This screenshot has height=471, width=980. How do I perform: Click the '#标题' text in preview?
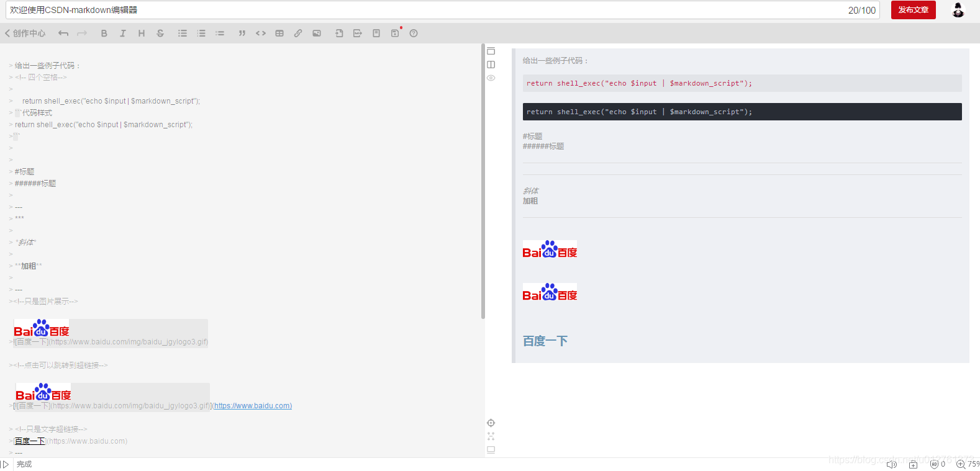click(x=532, y=137)
